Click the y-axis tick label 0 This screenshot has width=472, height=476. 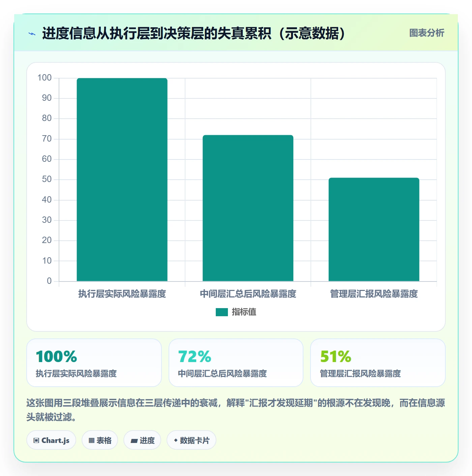(x=49, y=281)
